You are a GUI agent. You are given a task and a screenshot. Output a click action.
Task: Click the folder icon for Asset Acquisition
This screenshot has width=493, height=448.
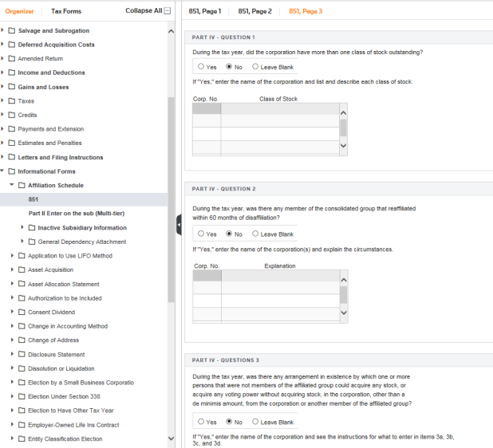[x=22, y=270]
